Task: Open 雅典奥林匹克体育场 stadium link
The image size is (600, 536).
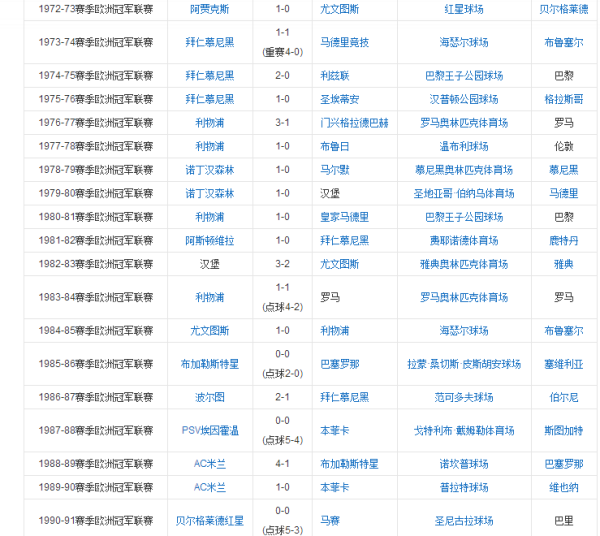Action: point(464,264)
